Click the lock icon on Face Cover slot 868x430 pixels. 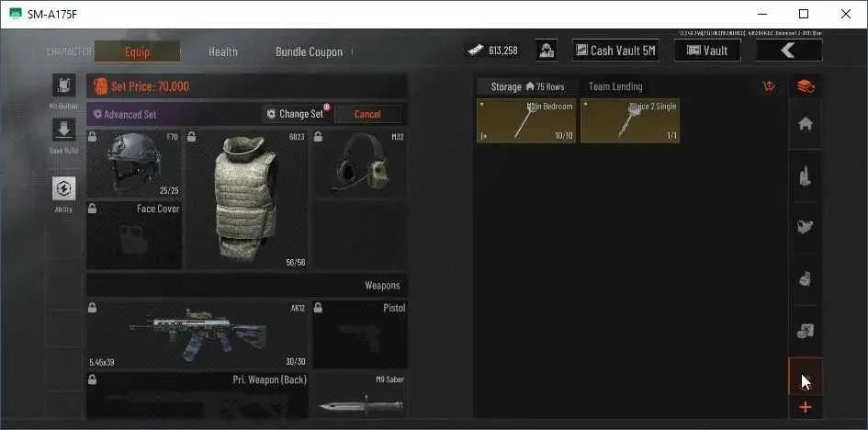click(x=93, y=208)
